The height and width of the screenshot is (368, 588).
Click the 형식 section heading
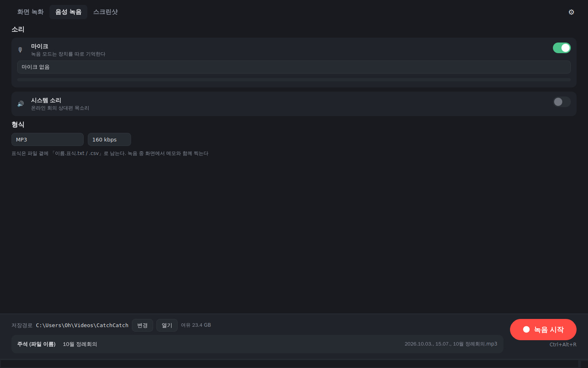18,124
